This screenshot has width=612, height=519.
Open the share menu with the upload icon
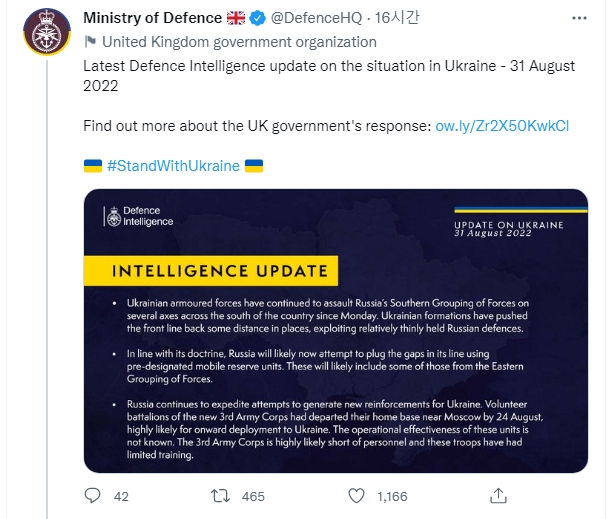click(x=498, y=494)
